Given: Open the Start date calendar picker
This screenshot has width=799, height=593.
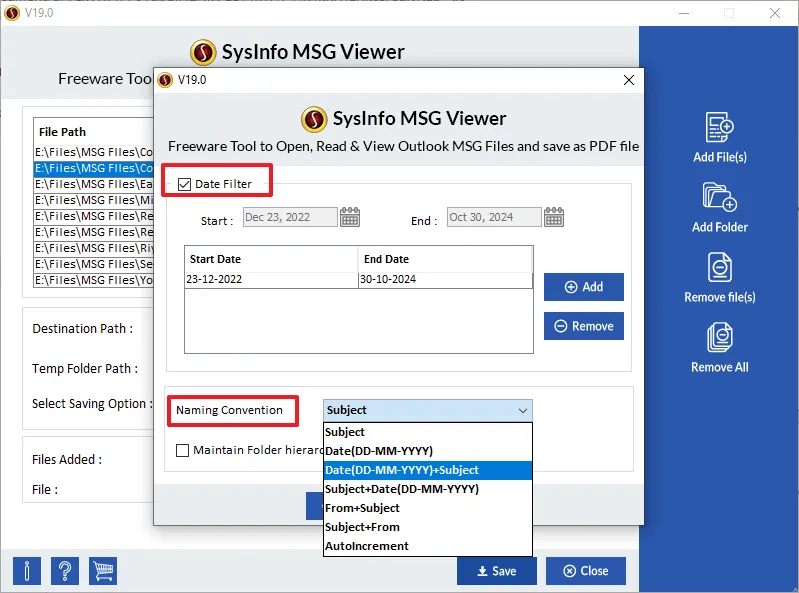Looking at the screenshot, I should [350, 218].
